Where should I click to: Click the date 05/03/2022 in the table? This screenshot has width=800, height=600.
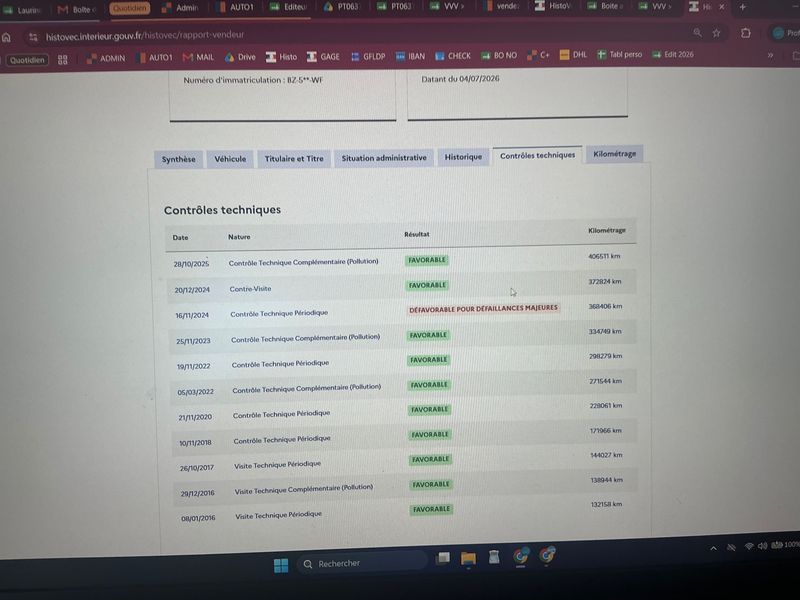point(195,392)
